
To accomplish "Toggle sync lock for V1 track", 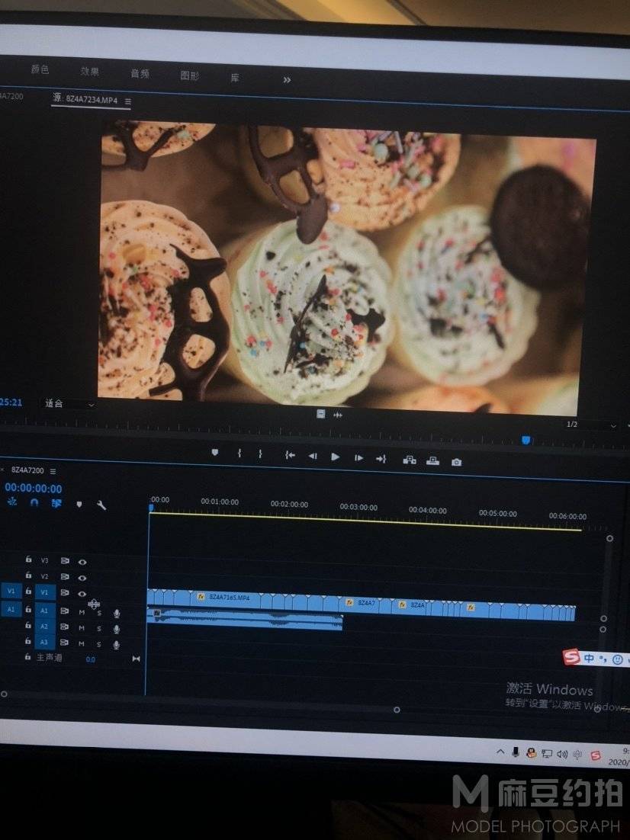I will (x=65, y=592).
